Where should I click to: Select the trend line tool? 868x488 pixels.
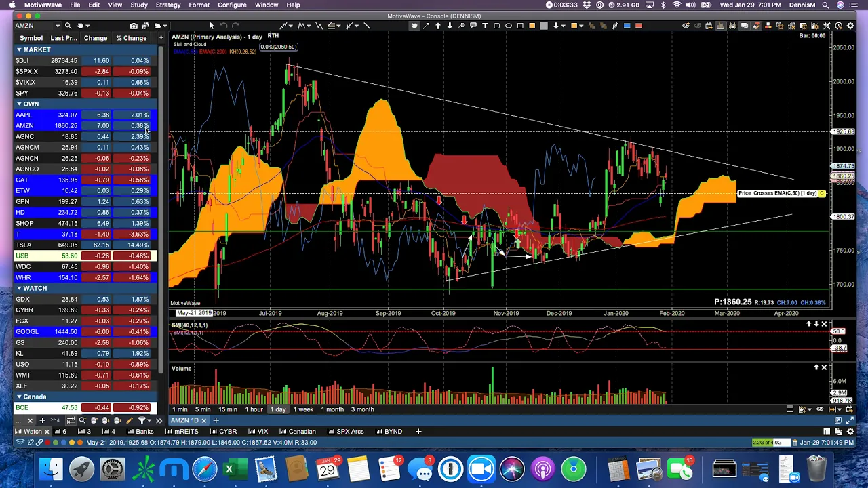pos(367,26)
